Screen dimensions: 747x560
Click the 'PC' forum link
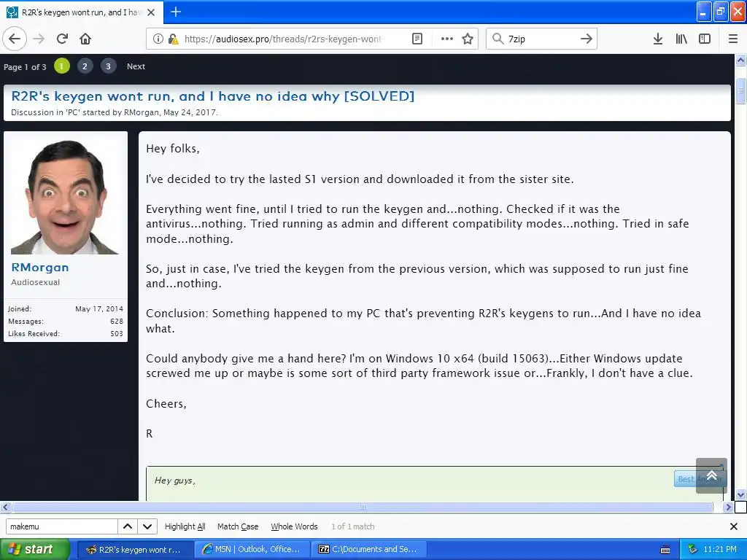click(72, 112)
